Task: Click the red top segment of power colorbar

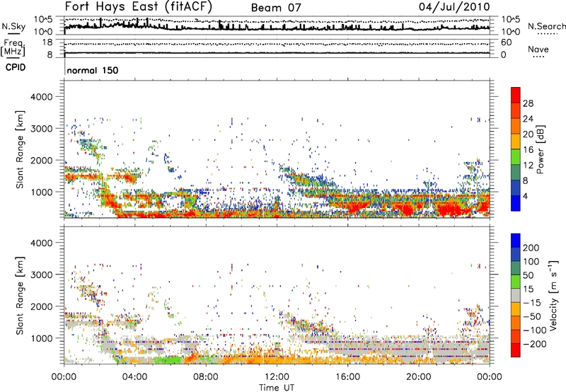Action: pyautogui.click(x=516, y=95)
